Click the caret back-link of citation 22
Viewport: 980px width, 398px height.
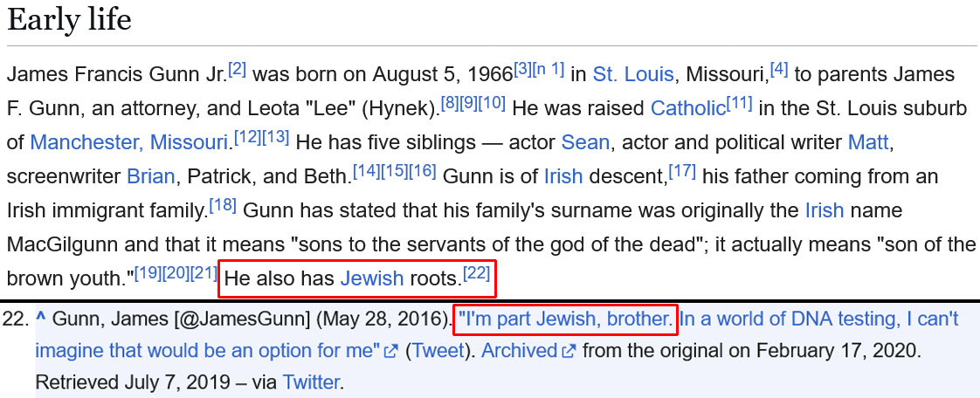coord(40,319)
